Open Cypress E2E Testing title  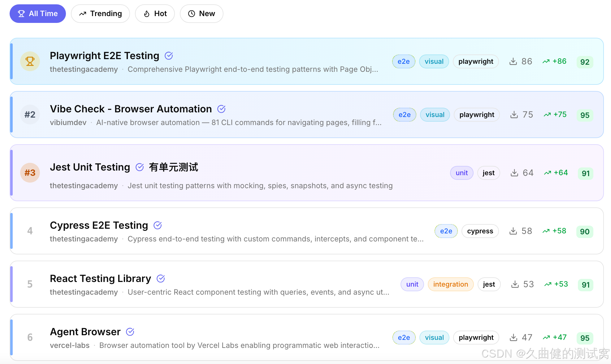pos(99,225)
